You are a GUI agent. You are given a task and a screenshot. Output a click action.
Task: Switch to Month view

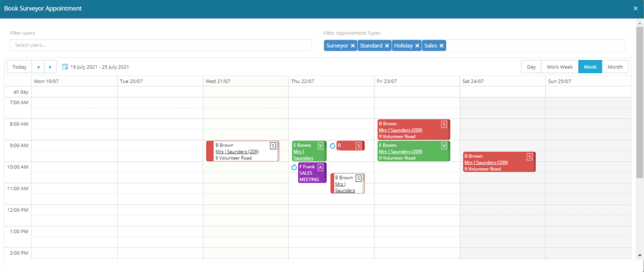coord(614,67)
